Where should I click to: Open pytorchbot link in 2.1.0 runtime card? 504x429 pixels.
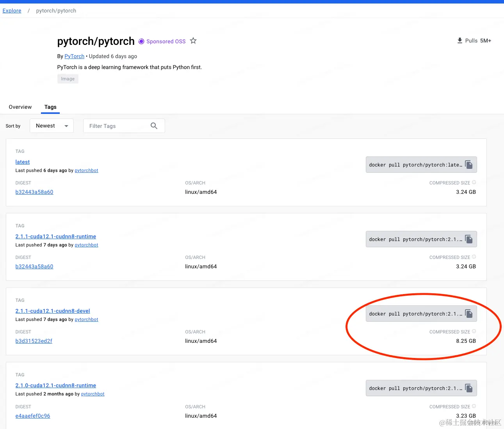pyautogui.click(x=93, y=394)
